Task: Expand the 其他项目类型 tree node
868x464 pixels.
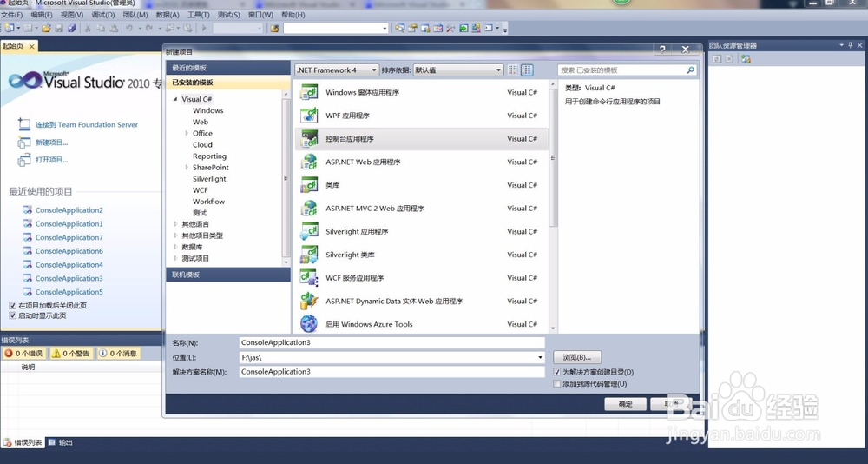Action: click(176, 235)
